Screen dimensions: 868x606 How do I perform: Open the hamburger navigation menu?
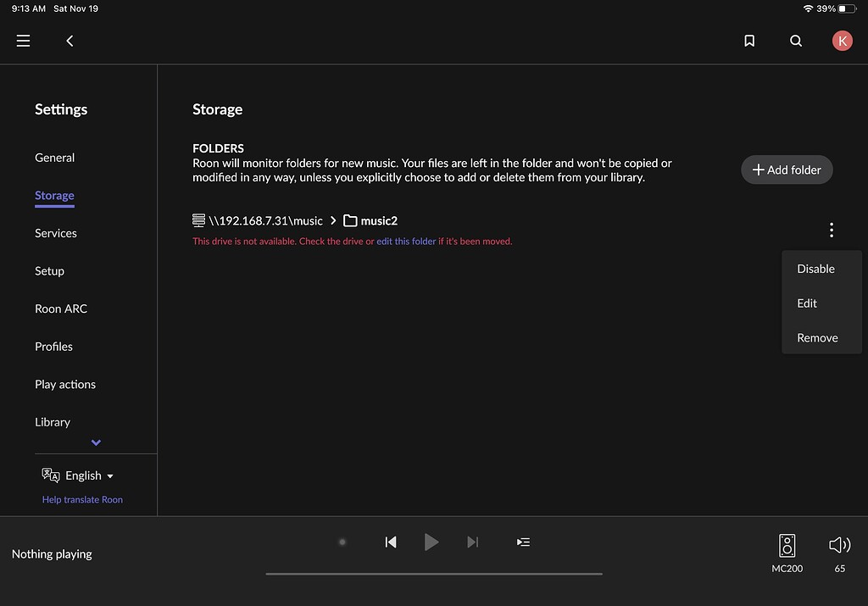(x=23, y=40)
